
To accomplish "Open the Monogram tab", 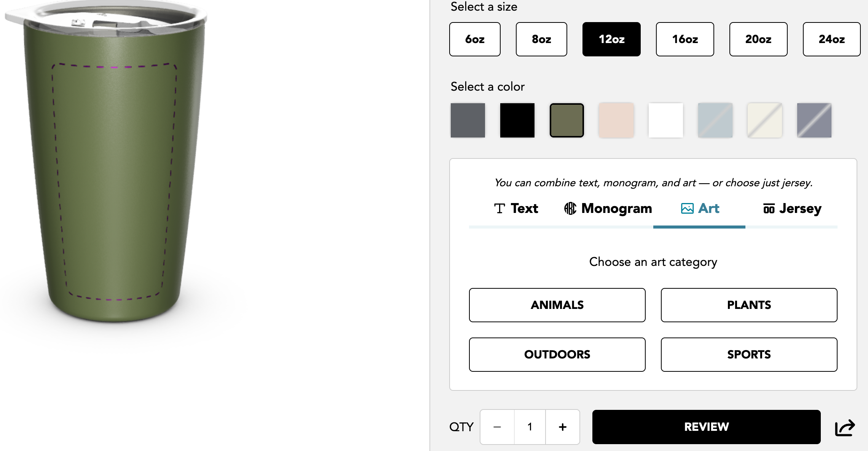I will click(x=608, y=209).
